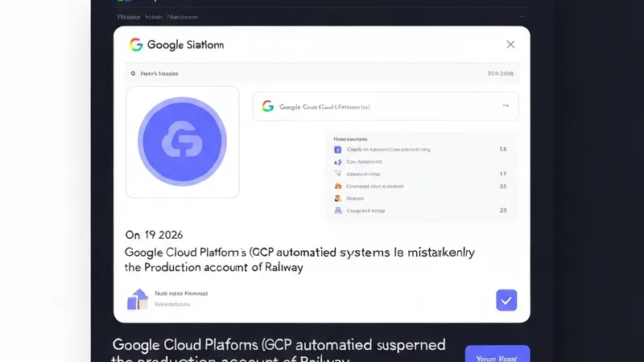Click the value 55 in the list
This screenshot has height=362, width=644.
[x=503, y=186]
